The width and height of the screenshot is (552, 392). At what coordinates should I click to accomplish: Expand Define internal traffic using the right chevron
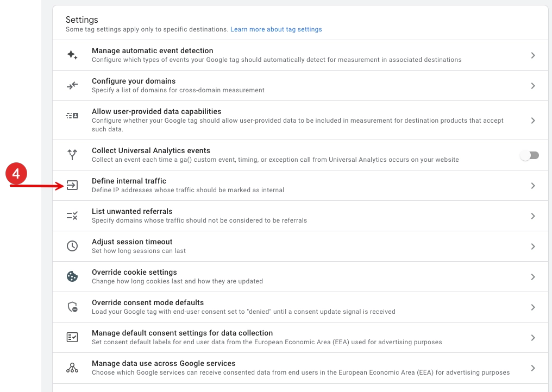pyautogui.click(x=533, y=186)
